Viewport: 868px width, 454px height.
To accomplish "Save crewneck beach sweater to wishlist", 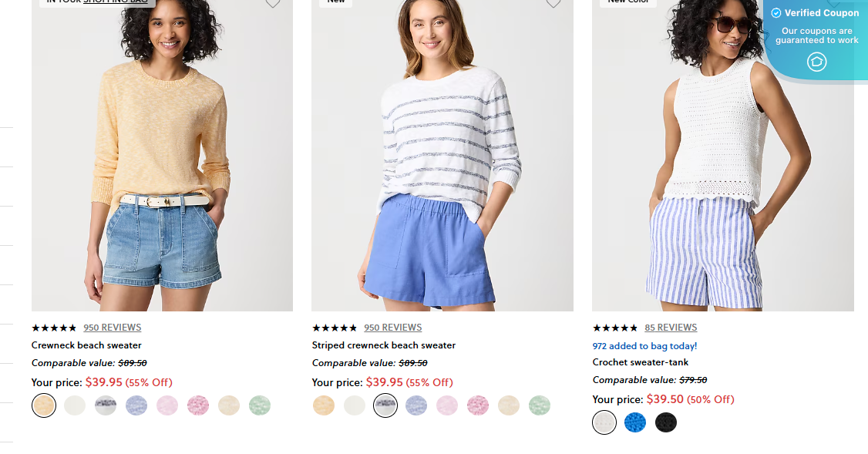I will coord(272,5).
